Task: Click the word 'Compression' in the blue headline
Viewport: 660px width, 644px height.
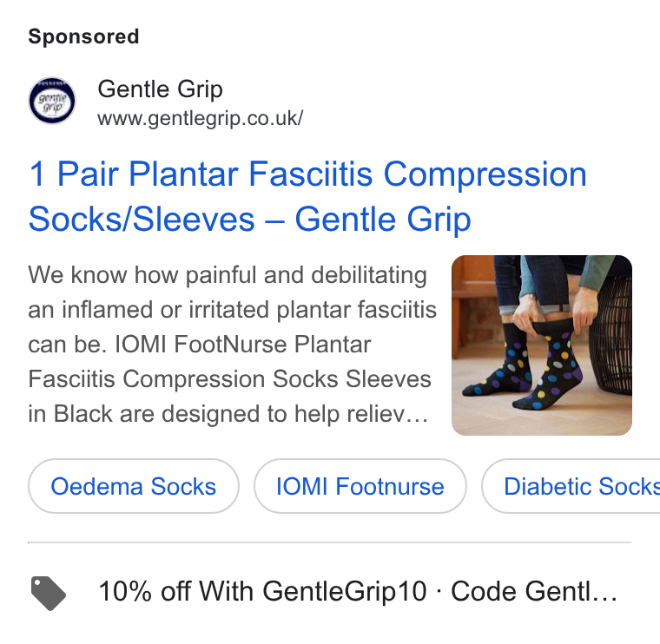Action: 485,174
